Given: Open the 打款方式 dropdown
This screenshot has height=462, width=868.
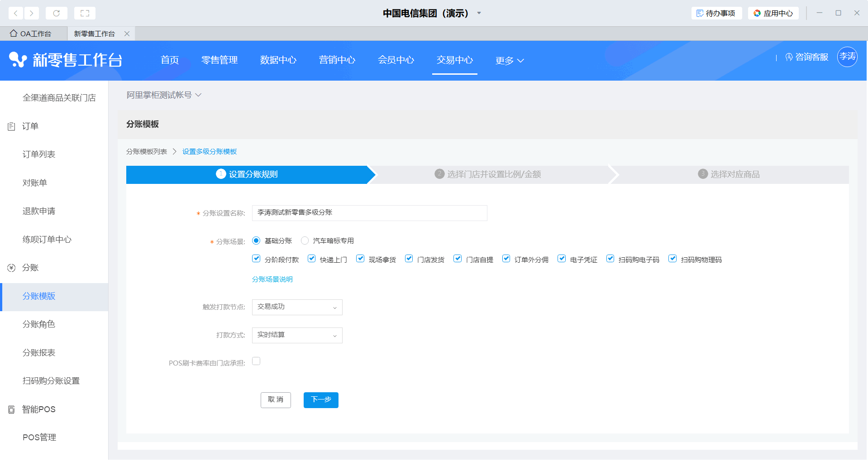Looking at the screenshot, I should [x=297, y=335].
